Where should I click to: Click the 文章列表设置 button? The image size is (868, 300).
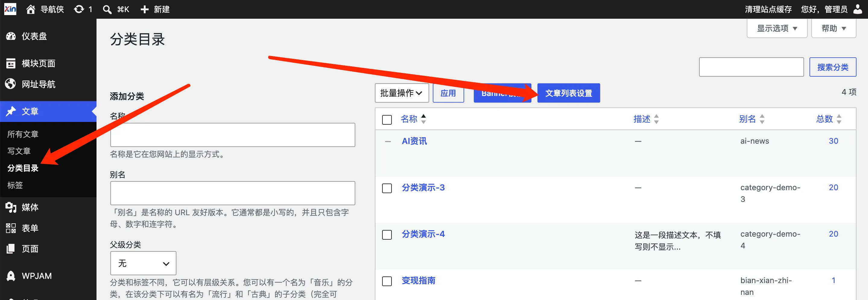(569, 93)
